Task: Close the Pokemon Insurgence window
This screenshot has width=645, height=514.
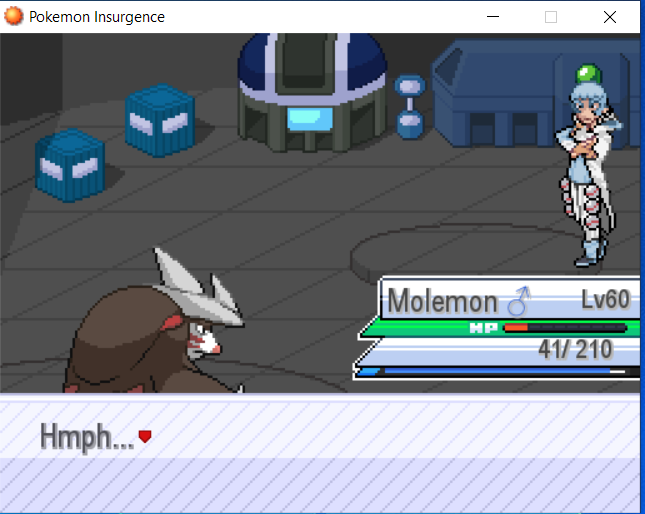Action: point(610,17)
